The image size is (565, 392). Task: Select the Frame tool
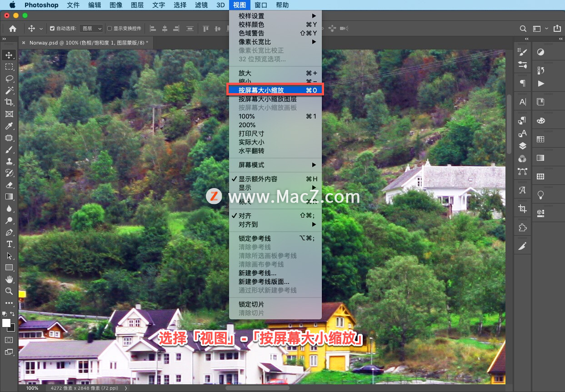coord(9,114)
